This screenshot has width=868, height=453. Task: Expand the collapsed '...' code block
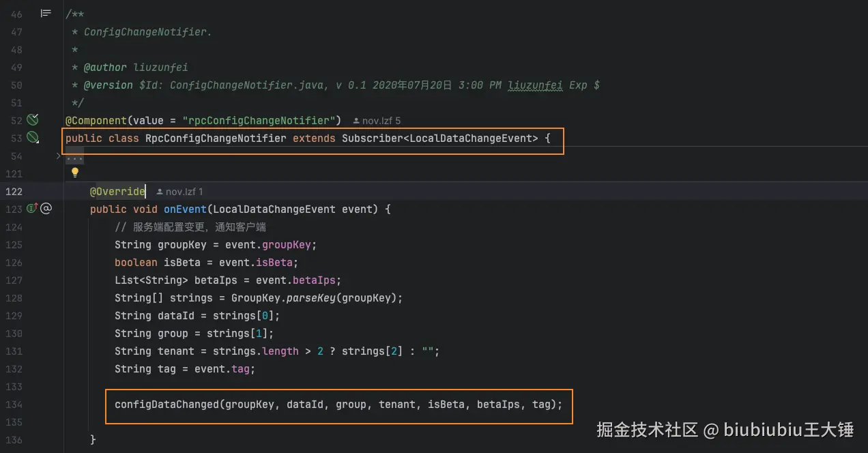[74, 157]
